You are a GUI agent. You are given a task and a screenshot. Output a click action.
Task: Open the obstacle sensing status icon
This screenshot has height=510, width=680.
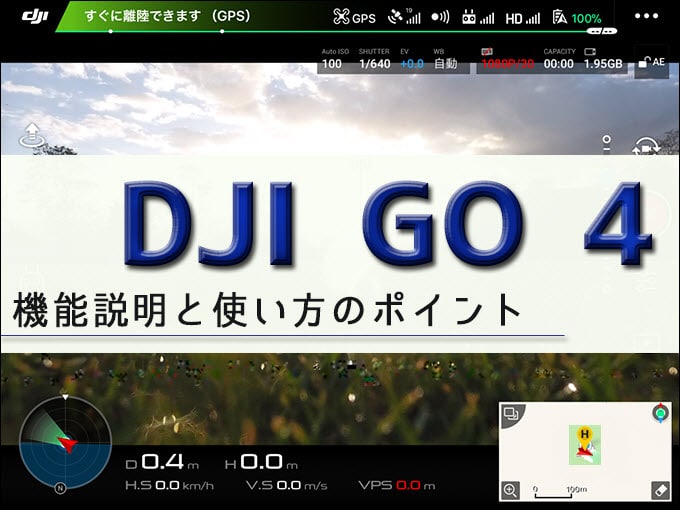pyautogui.click(x=440, y=17)
